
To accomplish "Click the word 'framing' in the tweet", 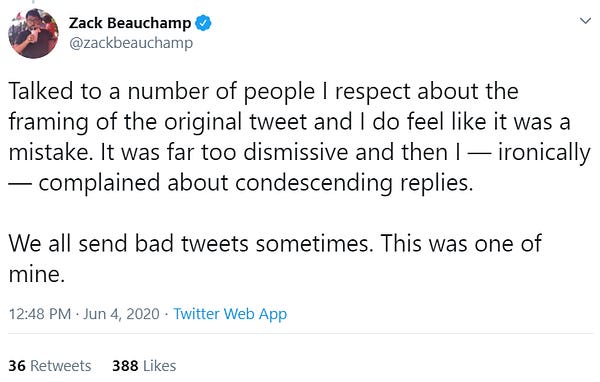I will point(48,122).
